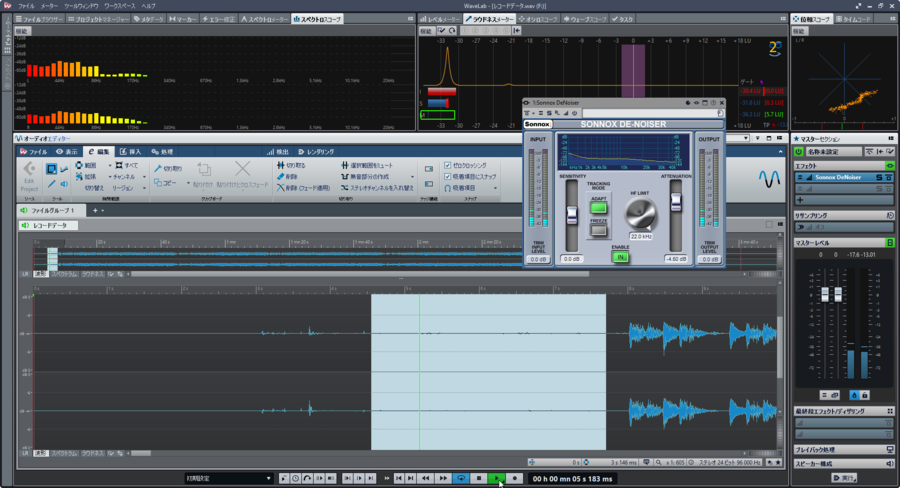The height and width of the screenshot is (488, 900).
Task: Toggle the エフェクト section bypass icon
Action: coord(890,166)
